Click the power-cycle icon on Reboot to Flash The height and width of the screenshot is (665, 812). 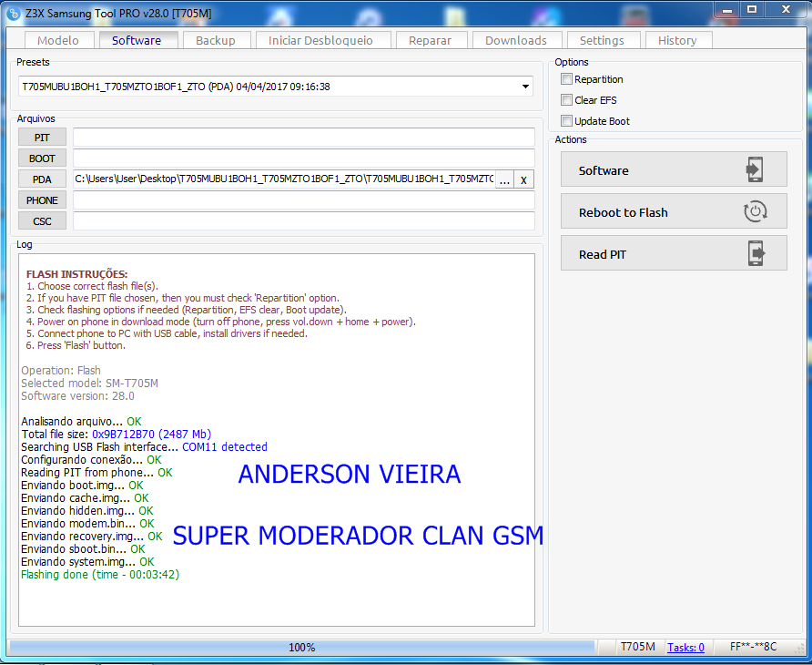point(755,211)
